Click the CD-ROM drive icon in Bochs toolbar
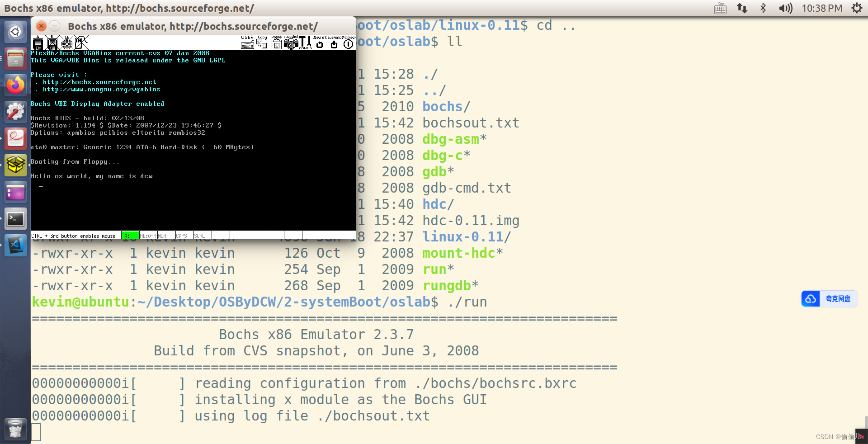 [67, 43]
